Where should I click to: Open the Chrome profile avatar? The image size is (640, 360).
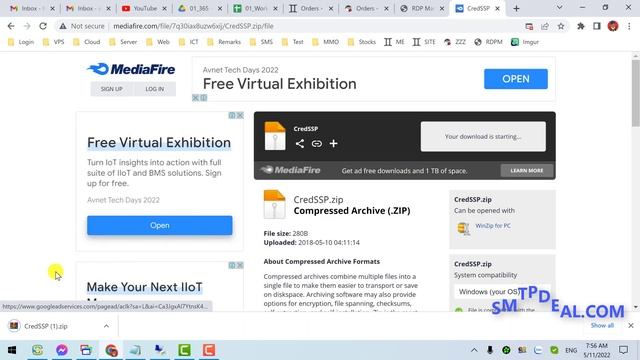click(x=613, y=26)
